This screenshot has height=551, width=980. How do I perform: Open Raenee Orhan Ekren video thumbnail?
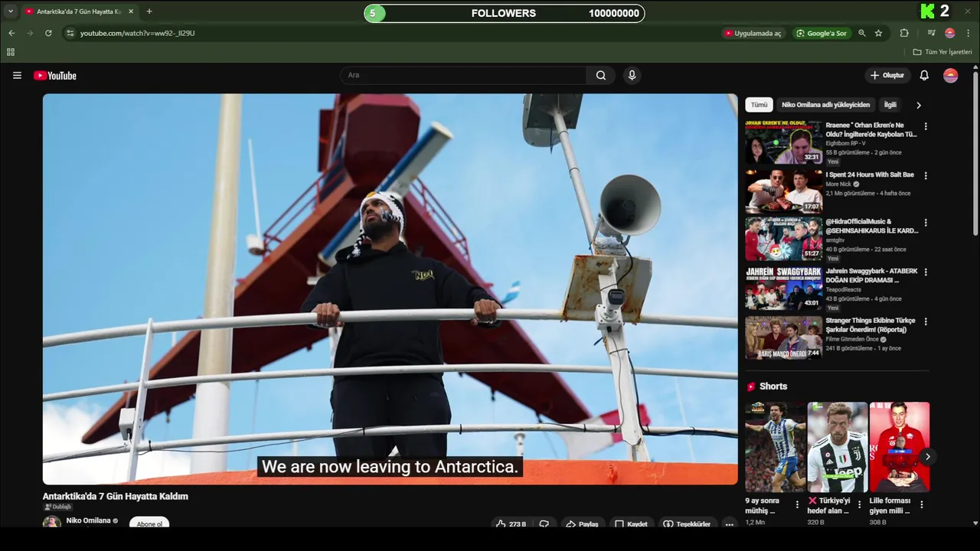[783, 142]
